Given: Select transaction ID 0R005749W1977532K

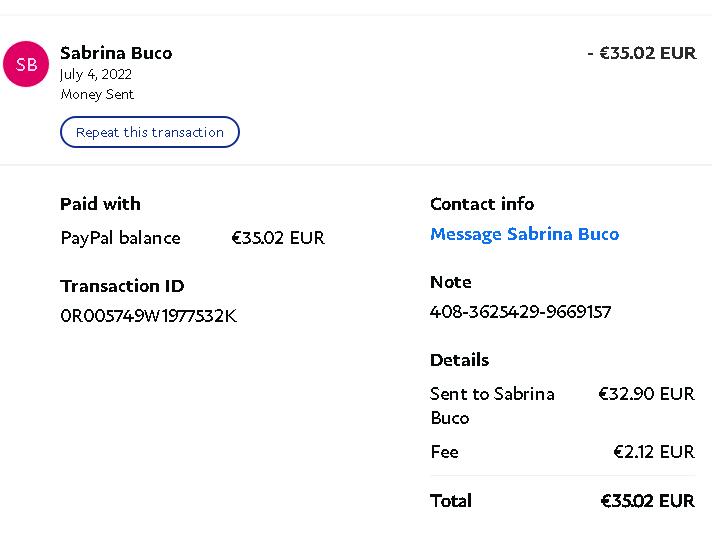Looking at the screenshot, I should point(148,316).
